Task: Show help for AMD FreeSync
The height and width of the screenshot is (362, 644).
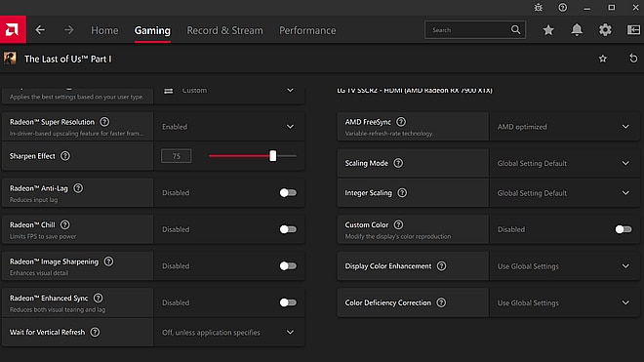Action: click(x=401, y=122)
